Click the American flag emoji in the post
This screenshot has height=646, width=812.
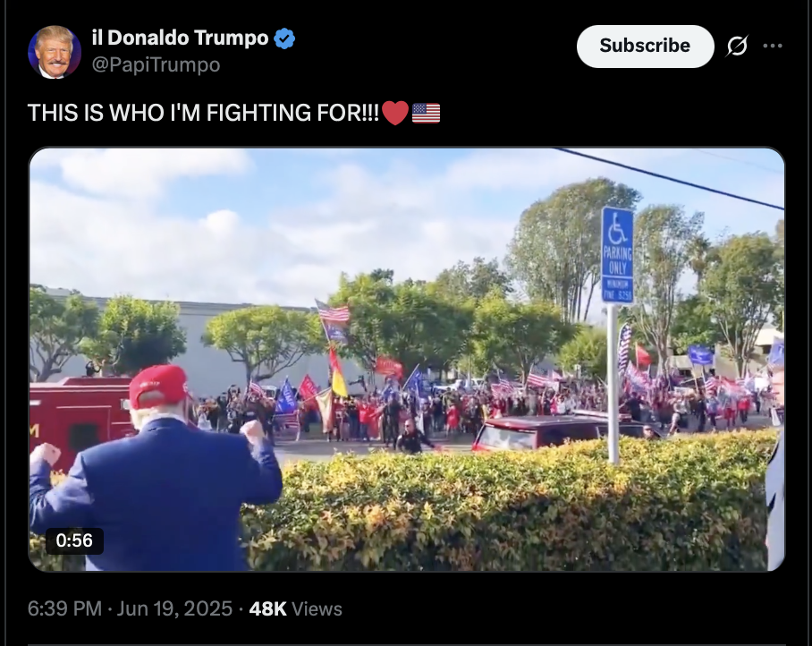point(427,113)
